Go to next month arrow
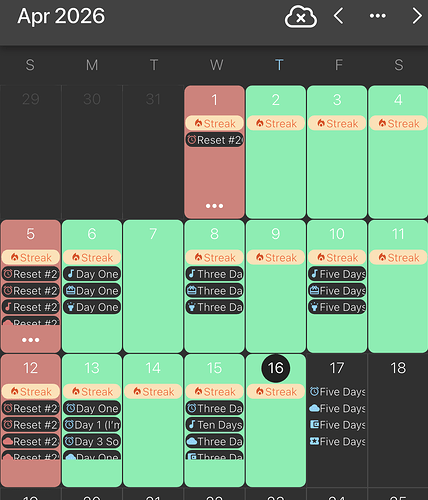 pyautogui.click(x=417, y=16)
